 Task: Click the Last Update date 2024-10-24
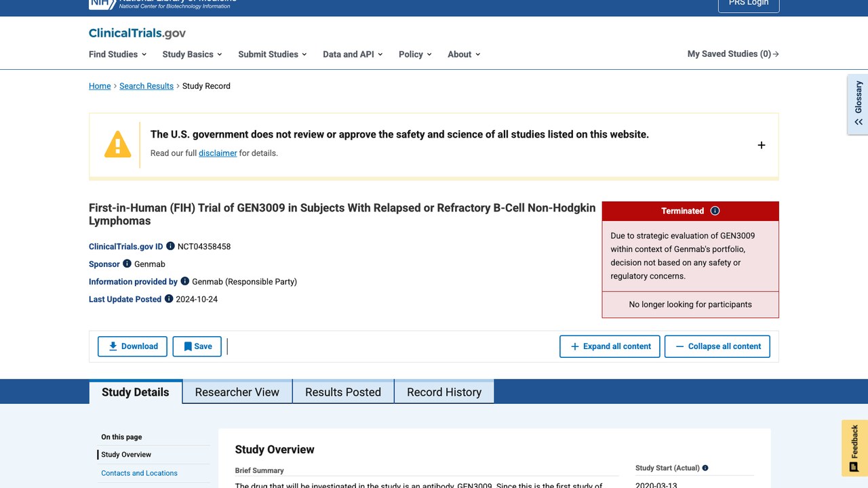click(197, 300)
